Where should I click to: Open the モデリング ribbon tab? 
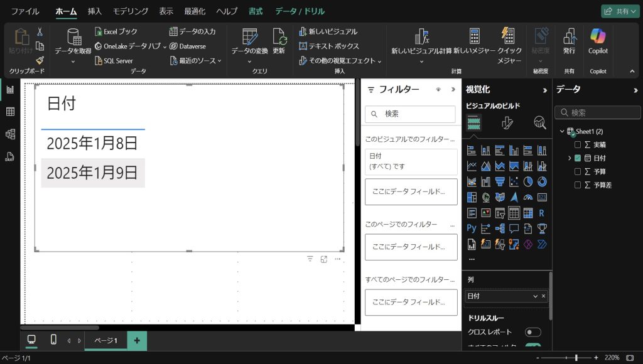coord(131,11)
